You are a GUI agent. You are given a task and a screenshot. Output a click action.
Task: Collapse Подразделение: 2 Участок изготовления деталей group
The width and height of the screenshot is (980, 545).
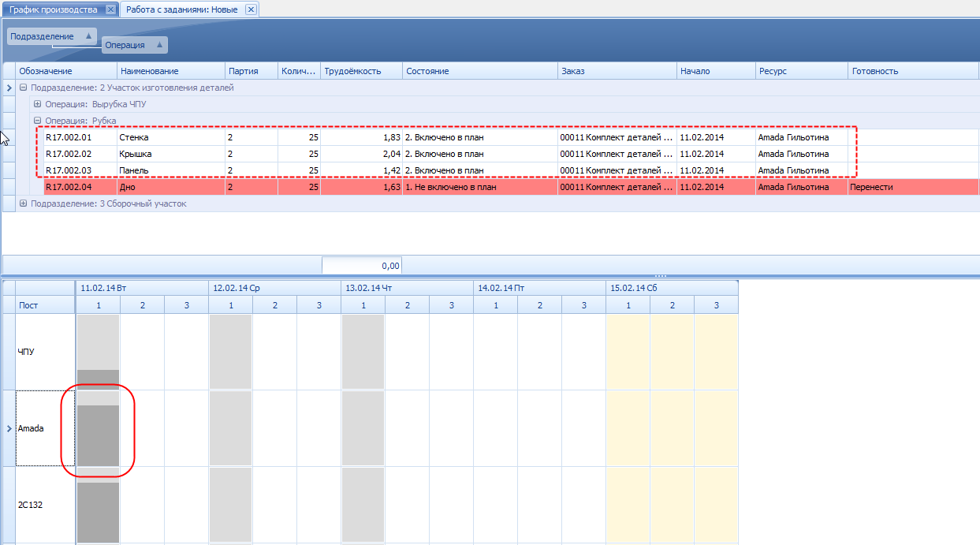point(23,88)
